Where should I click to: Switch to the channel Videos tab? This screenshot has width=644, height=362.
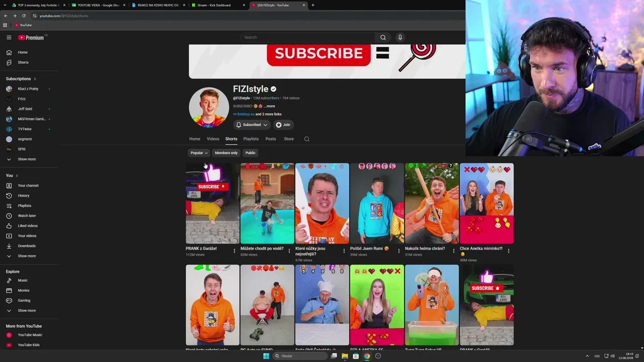click(213, 139)
